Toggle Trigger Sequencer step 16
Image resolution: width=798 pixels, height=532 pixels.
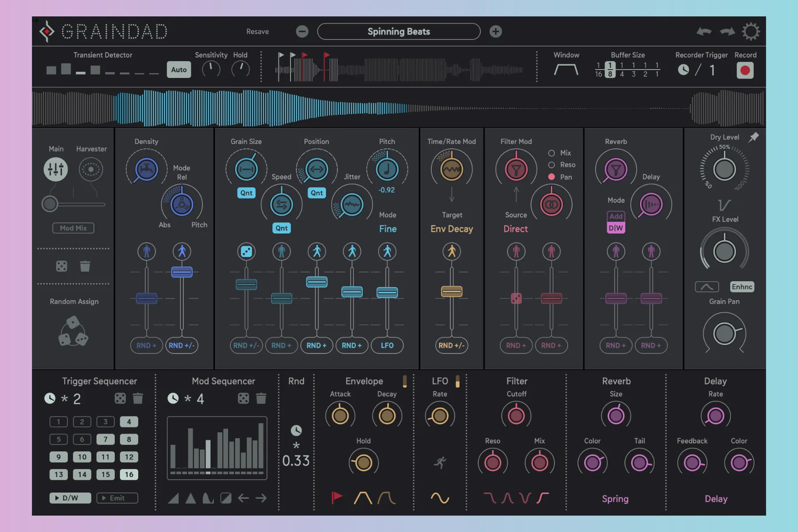[129, 474]
